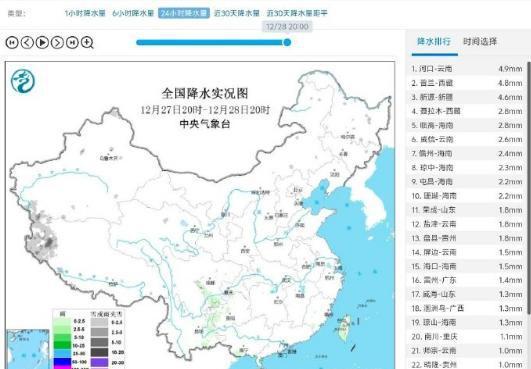This screenshot has width=531, height=369.
Task: Click ranking row 20 南川-重庆
Action: (467, 337)
